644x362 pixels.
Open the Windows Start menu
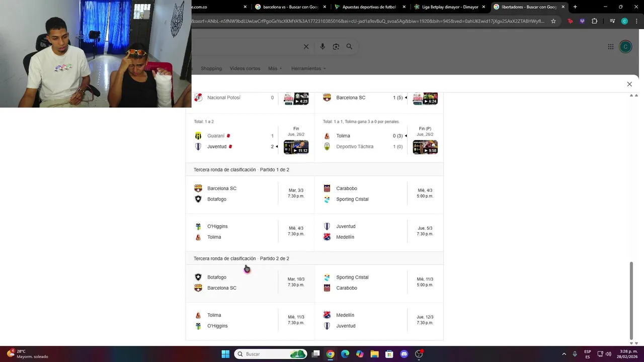click(225, 354)
